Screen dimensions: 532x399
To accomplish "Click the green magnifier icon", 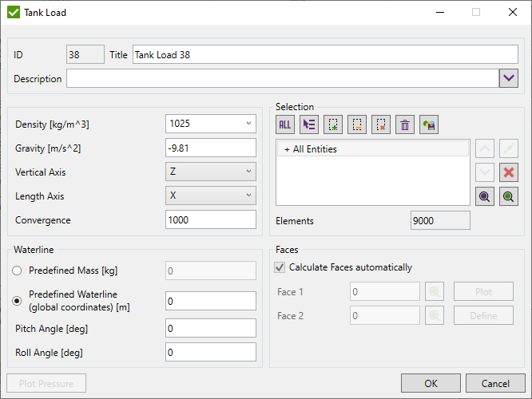I will coord(509,196).
